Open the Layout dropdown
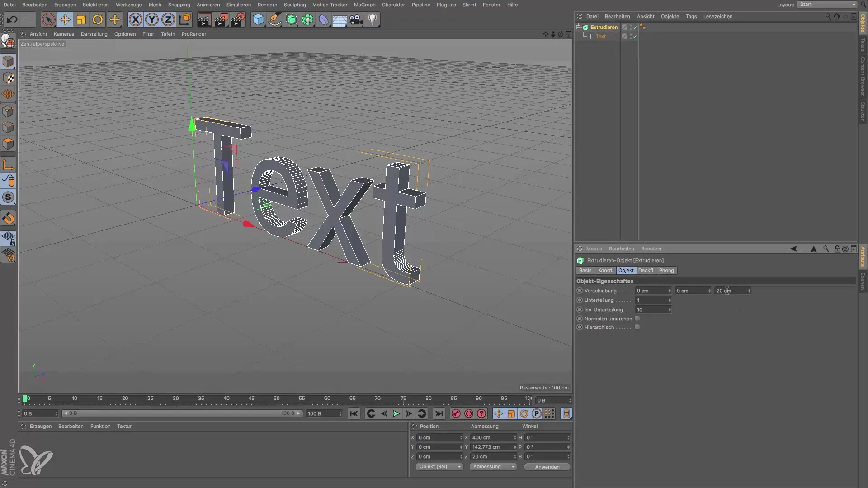This screenshot has height=488, width=868. click(x=827, y=5)
